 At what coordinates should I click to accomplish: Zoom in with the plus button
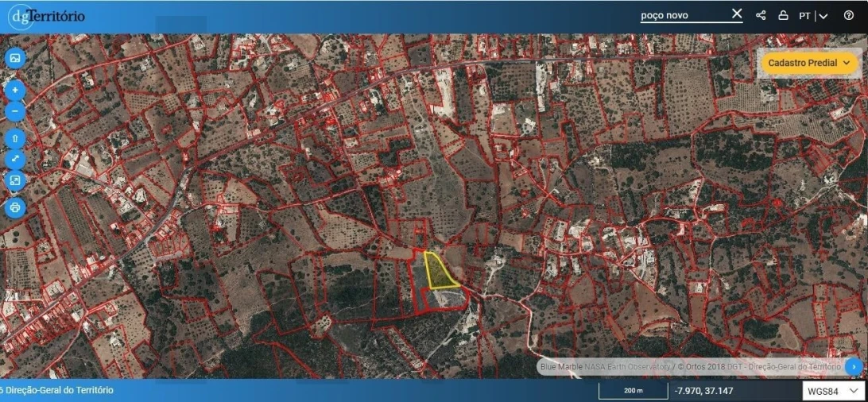[15, 91]
